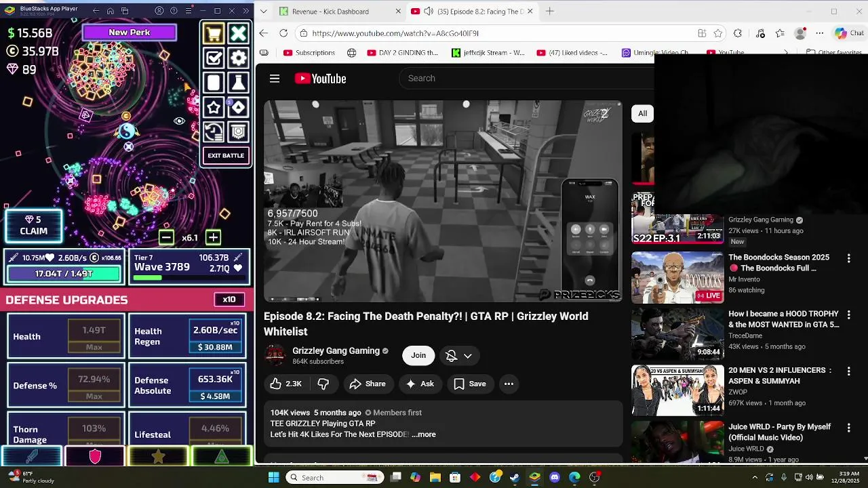Open browser Settings and more menu
This screenshot has width=868, height=488.
coord(820,33)
